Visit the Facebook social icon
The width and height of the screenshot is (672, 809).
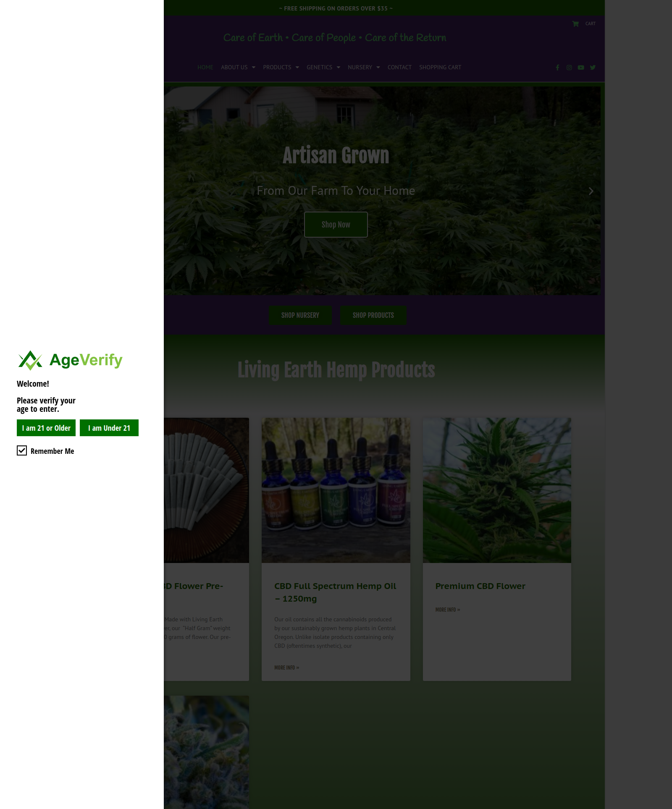click(557, 68)
